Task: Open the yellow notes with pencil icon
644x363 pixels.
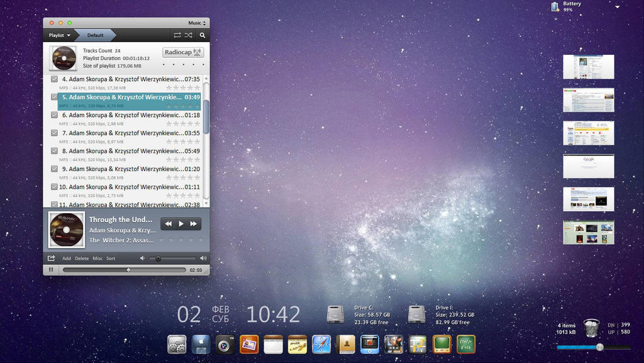Action: pos(297,345)
